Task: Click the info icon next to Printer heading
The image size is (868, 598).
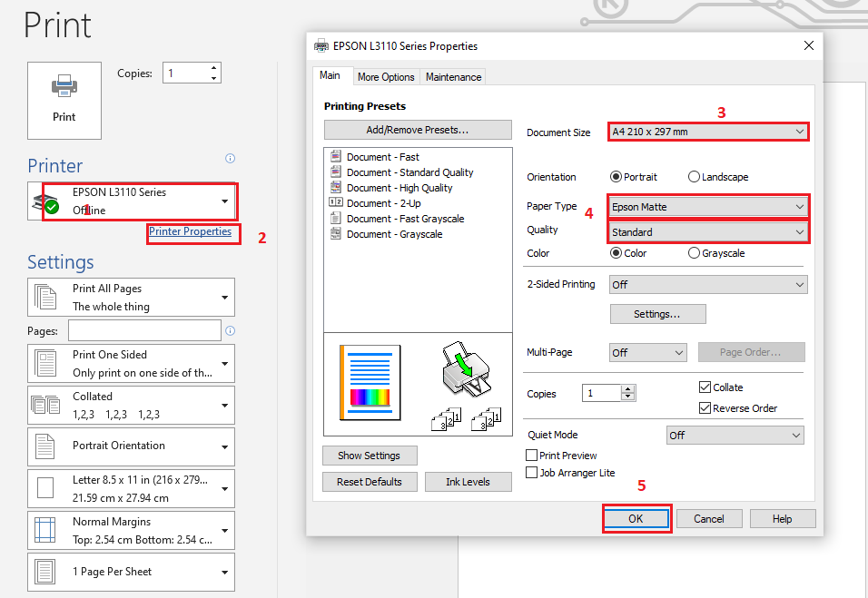Action: tap(230, 158)
